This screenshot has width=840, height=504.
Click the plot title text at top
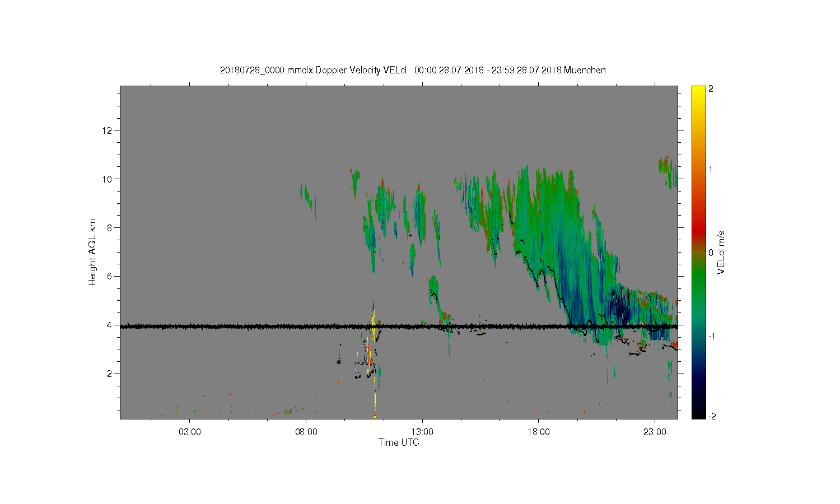pos(413,70)
